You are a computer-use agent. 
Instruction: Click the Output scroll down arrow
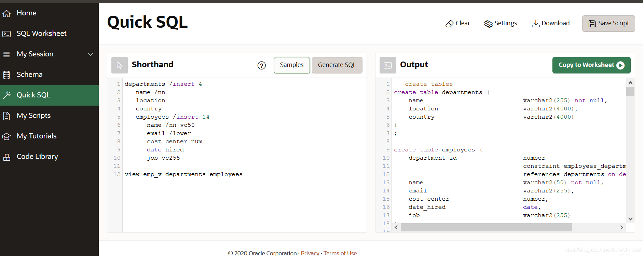[630, 219]
